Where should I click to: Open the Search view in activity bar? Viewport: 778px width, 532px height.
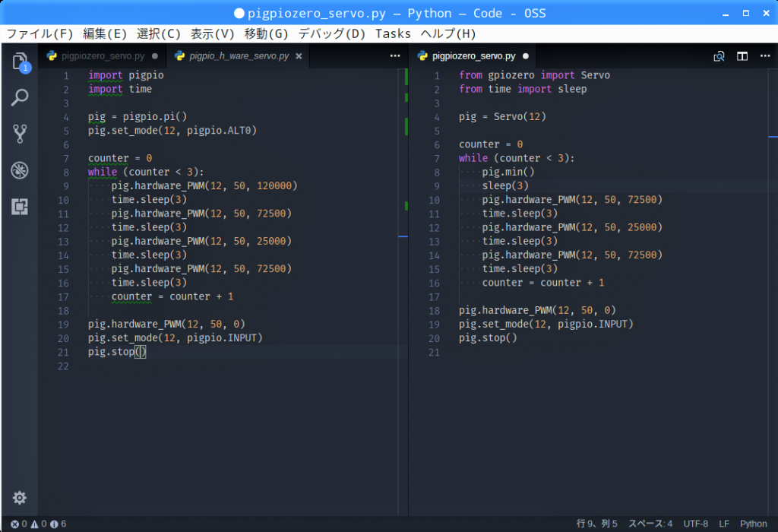point(20,97)
